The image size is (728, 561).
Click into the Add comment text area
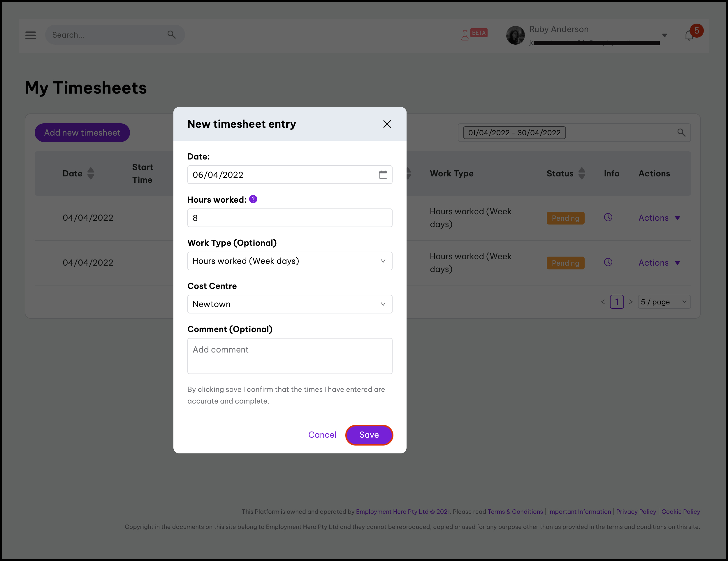290,356
